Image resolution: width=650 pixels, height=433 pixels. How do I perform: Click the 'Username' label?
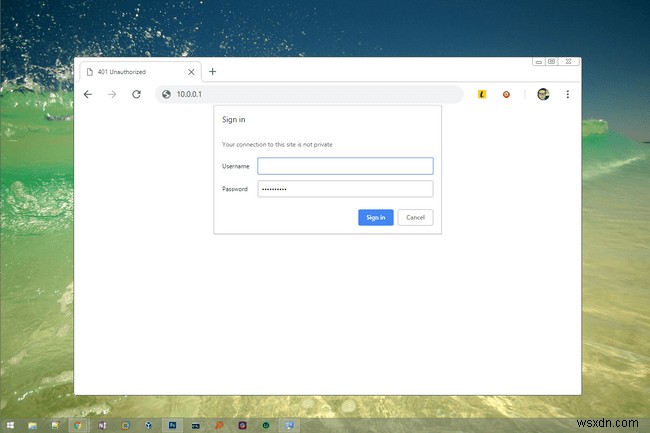[x=235, y=166]
